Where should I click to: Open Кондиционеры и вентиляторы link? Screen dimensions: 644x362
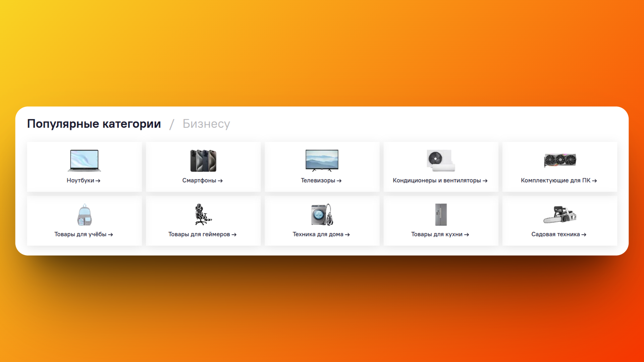click(x=440, y=180)
